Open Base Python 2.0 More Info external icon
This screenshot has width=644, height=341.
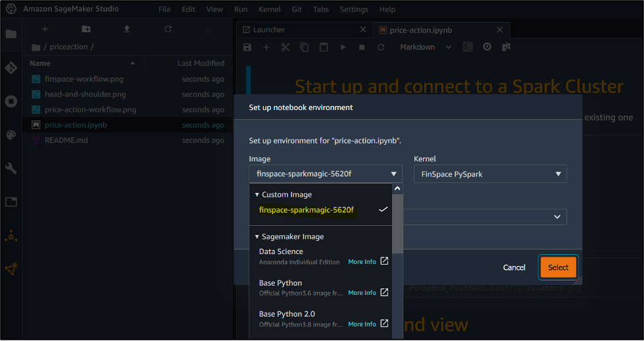point(384,324)
